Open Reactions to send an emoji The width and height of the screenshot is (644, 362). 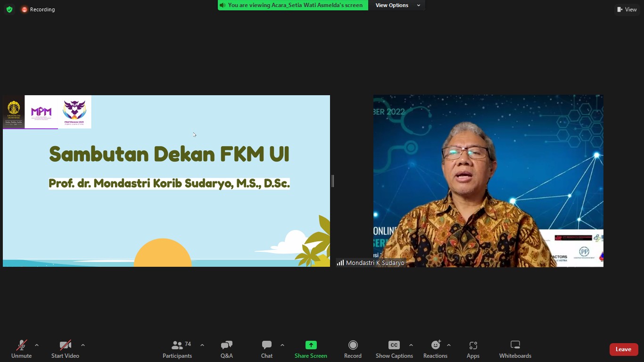435,349
